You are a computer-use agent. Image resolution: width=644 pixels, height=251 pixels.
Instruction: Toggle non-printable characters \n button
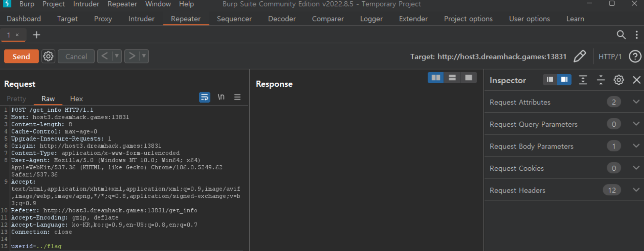[221, 97]
